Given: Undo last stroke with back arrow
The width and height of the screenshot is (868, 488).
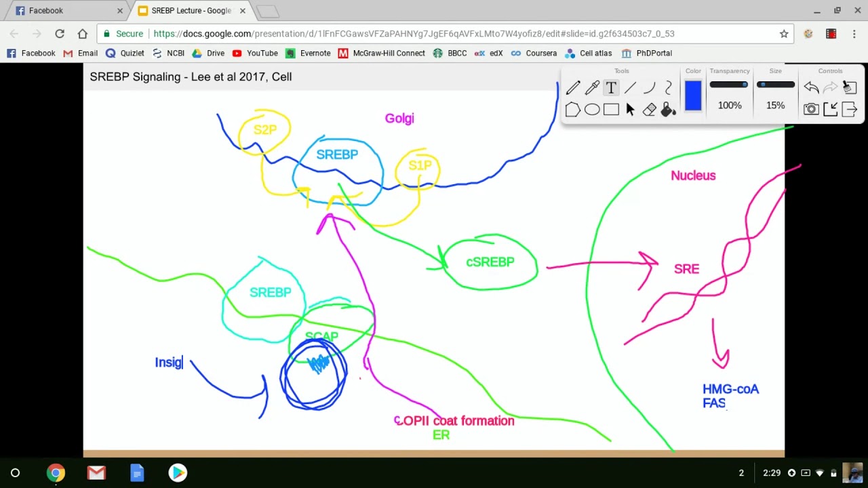Looking at the screenshot, I should 811,87.
